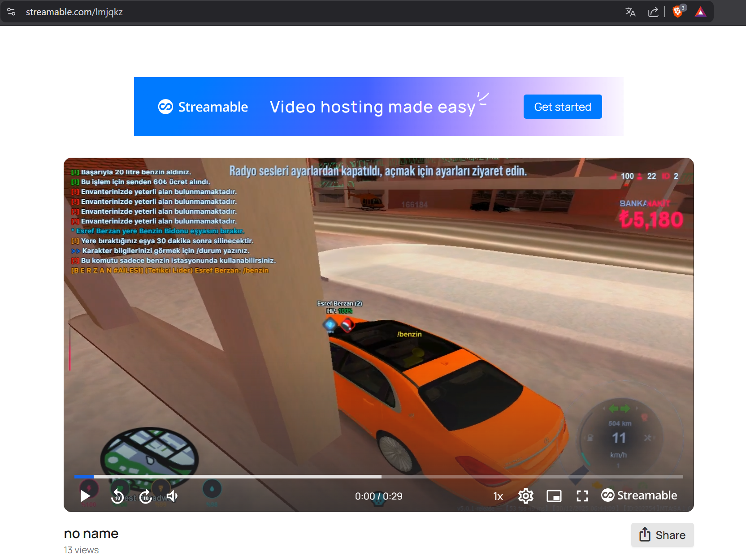Seek on the video progress bar
Screen dimensions: 746x560
coord(379,477)
